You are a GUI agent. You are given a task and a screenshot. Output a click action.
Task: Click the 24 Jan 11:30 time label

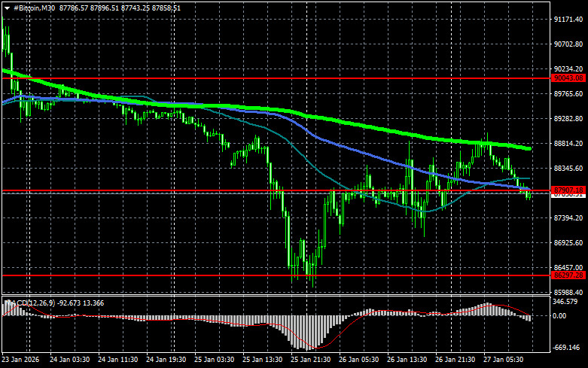(x=117, y=360)
